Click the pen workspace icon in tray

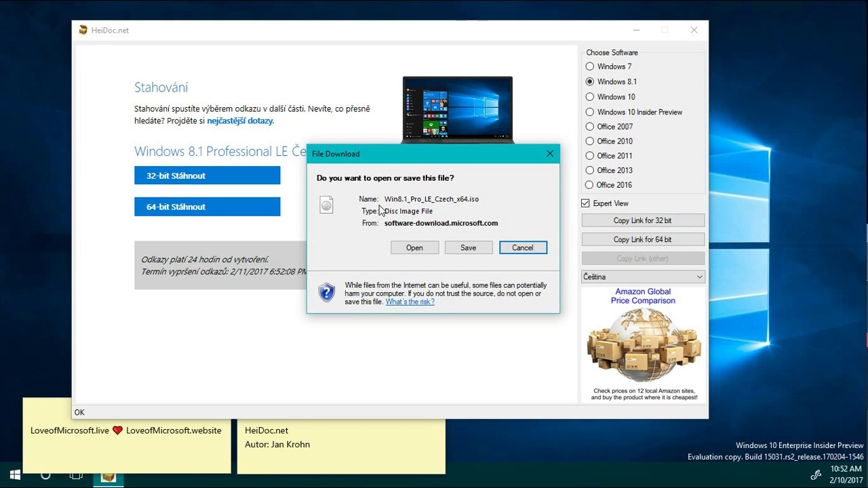click(816, 475)
